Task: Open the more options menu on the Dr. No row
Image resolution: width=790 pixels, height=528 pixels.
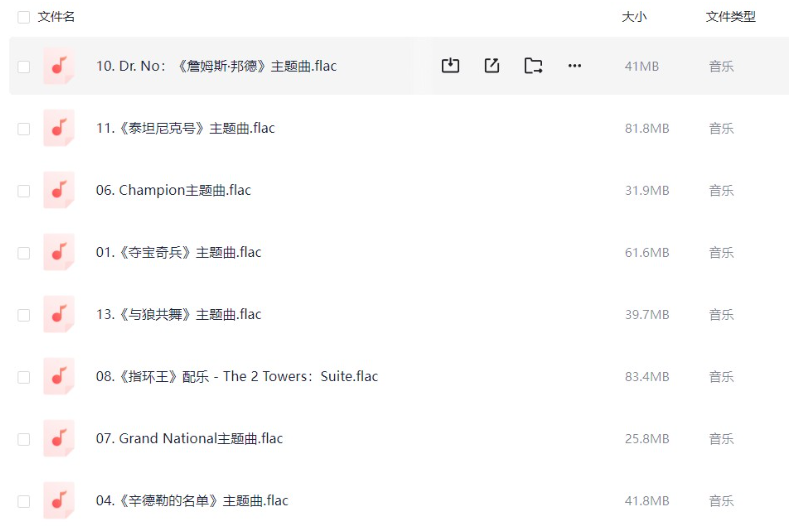Action: tap(574, 65)
